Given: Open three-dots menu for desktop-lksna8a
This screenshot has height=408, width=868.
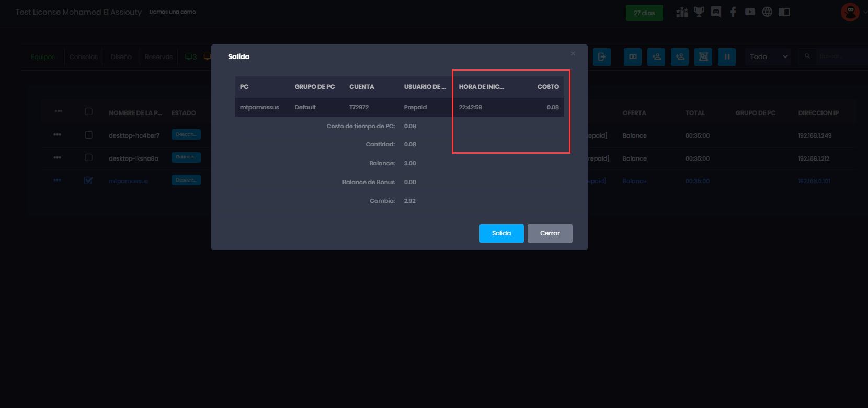Looking at the screenshot, I should 57,157.
